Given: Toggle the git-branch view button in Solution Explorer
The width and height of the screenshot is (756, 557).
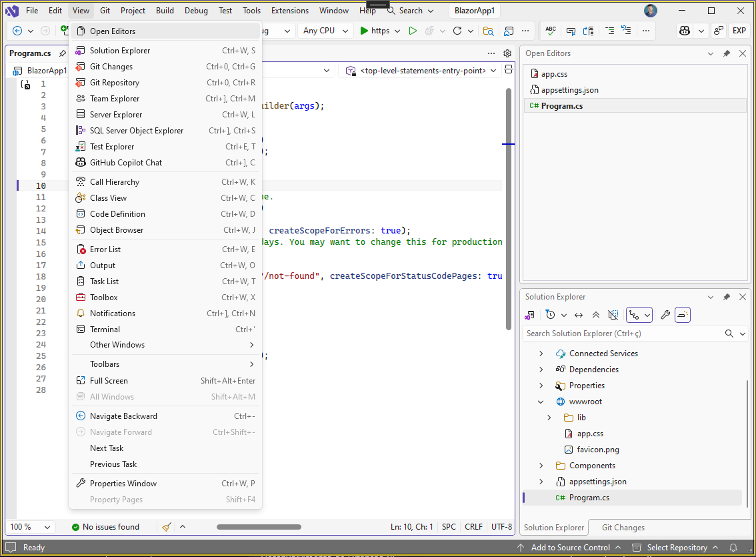Looking at the screenshot, I should tap(634, 315).
